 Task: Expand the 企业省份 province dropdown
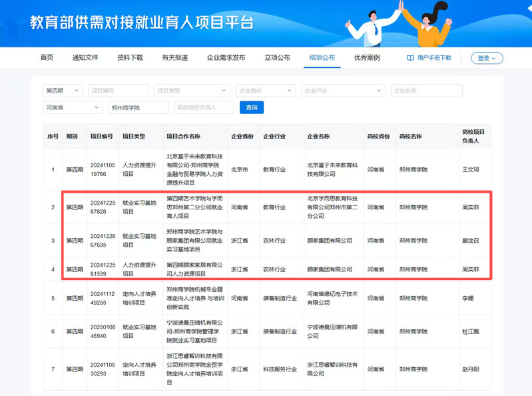[265, 91]
